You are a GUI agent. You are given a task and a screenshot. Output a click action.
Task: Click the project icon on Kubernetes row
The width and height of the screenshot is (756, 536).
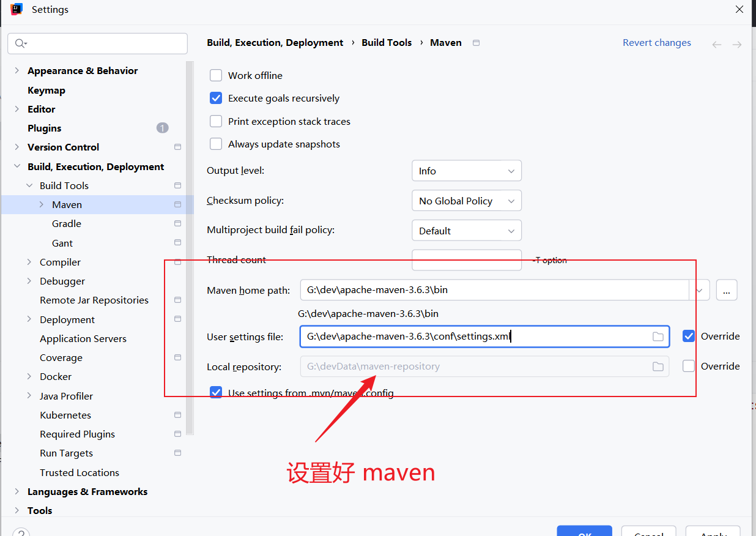coord(178,415)
